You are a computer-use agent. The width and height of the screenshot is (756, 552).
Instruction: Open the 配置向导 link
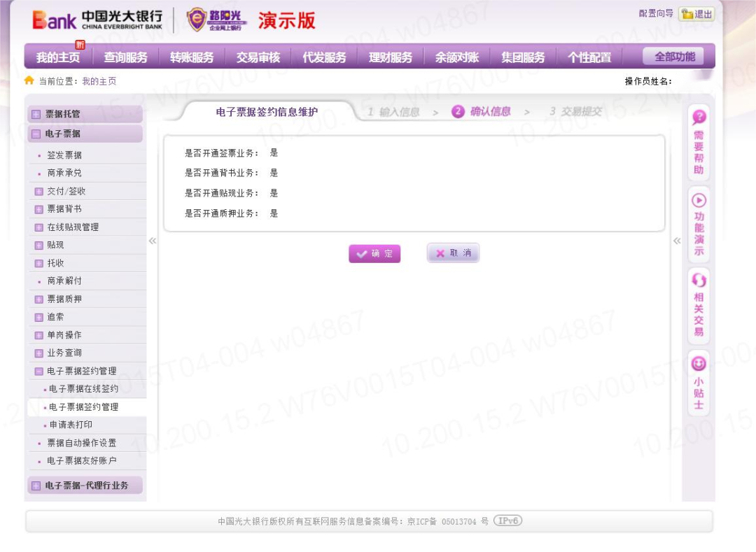click(x=656, y=13)
